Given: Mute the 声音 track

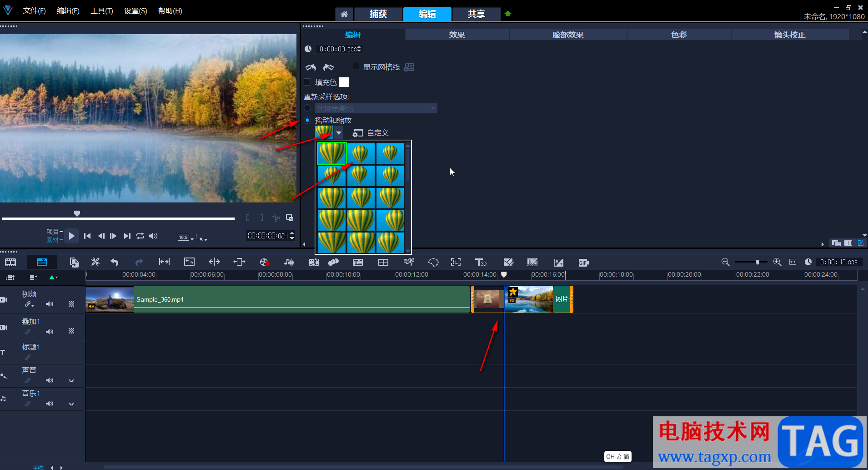Looking at the screenshot, I should click(50, 380).
